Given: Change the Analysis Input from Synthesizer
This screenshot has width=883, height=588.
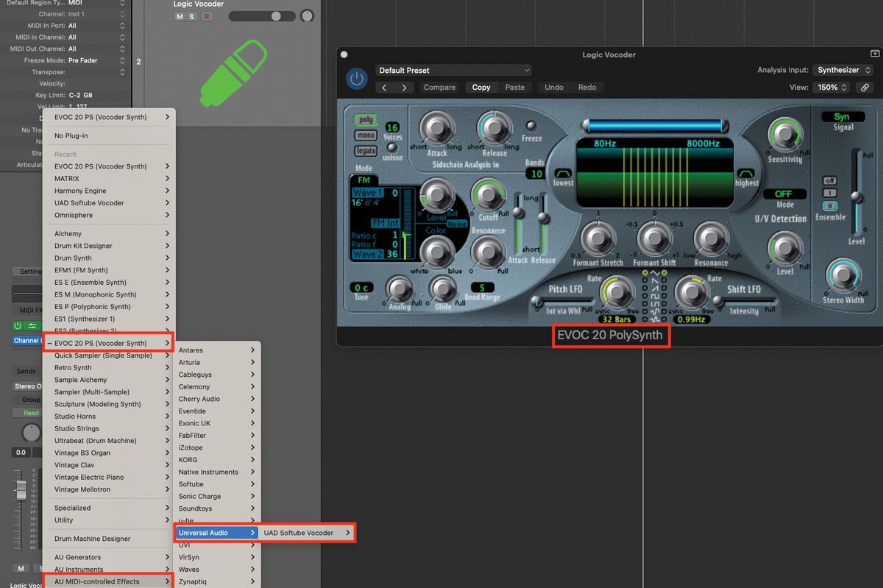Looking at the screenshot, I should point(843,70).
